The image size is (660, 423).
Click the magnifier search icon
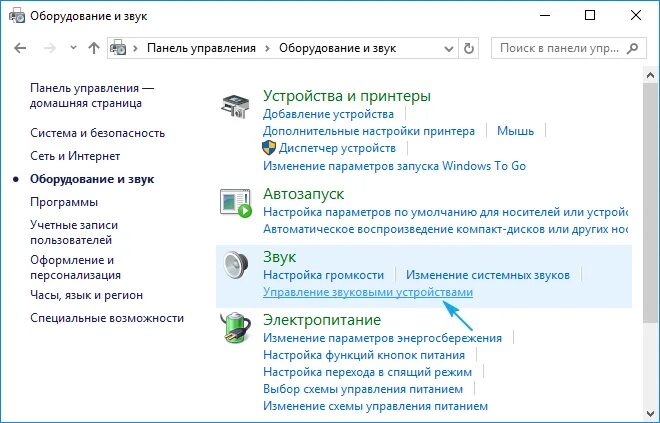point(633,48)
